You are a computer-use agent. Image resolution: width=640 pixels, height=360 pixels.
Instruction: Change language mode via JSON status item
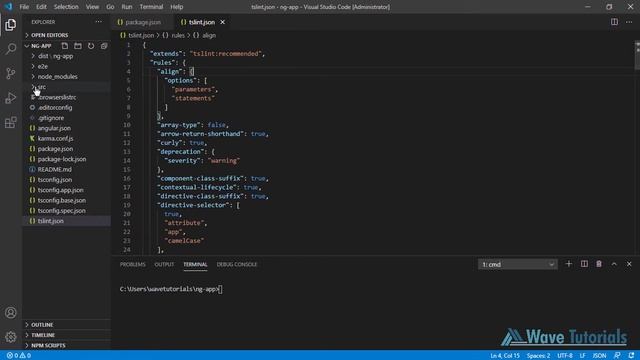click(599, 356)
